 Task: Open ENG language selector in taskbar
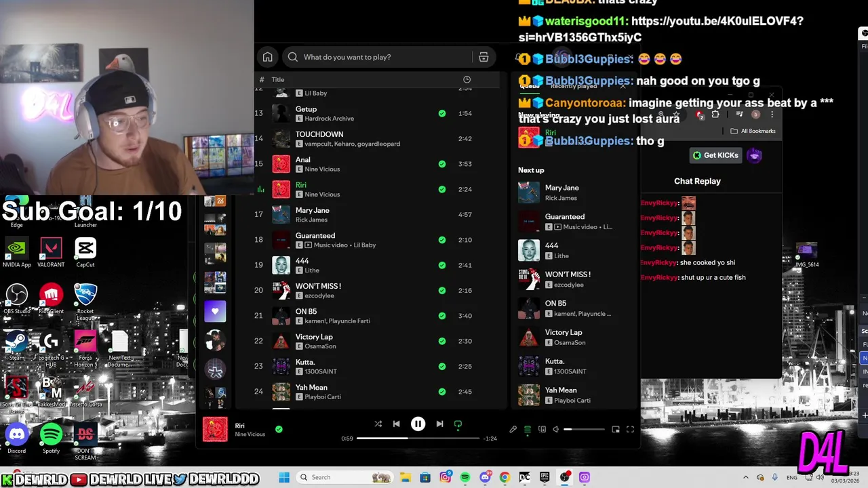[791, 477]
